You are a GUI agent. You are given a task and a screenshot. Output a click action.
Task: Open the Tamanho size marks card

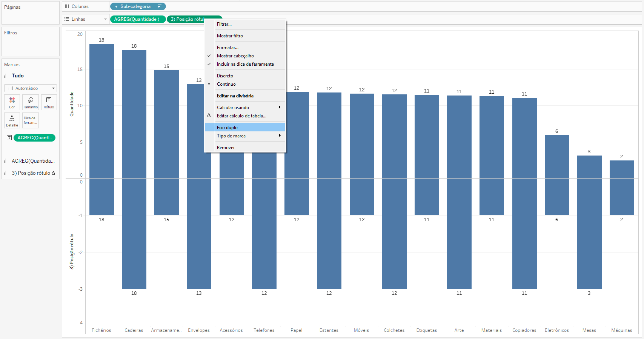(x=30, y=102)
